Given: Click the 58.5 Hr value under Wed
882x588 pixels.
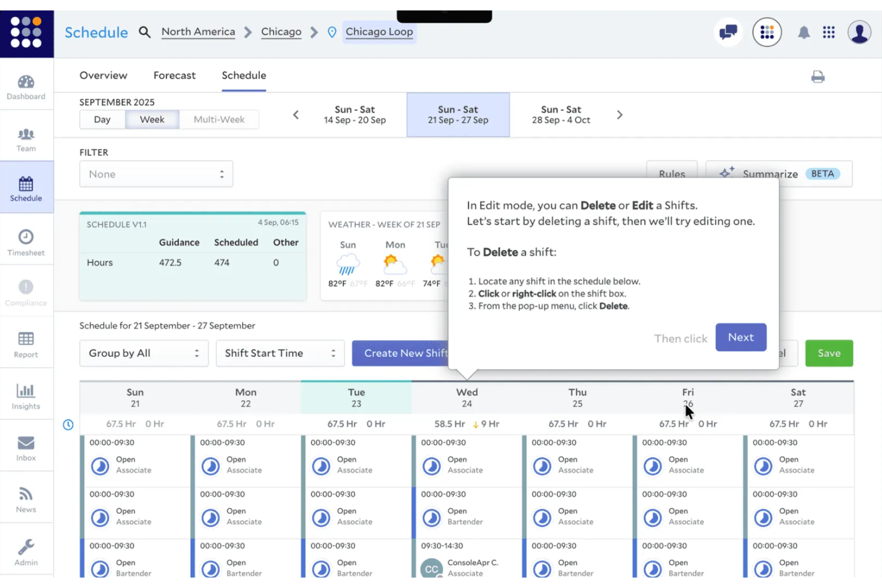Looking at the screenshot, I should pos(449,424).
